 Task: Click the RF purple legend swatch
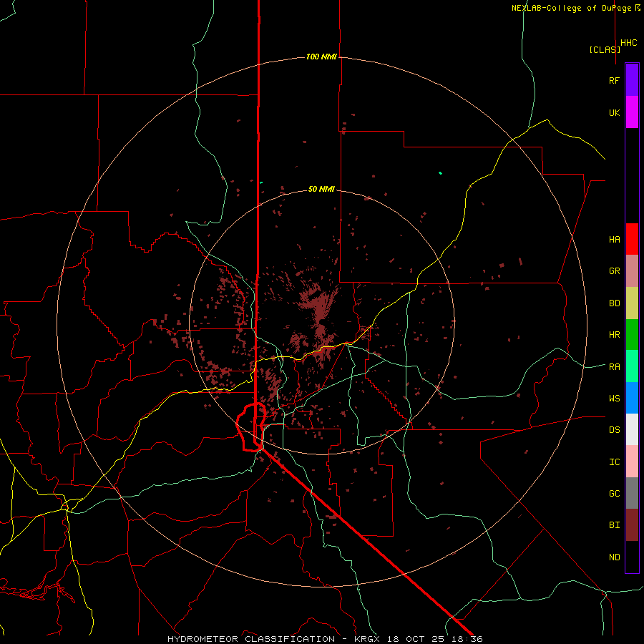(x=632, y=80)
